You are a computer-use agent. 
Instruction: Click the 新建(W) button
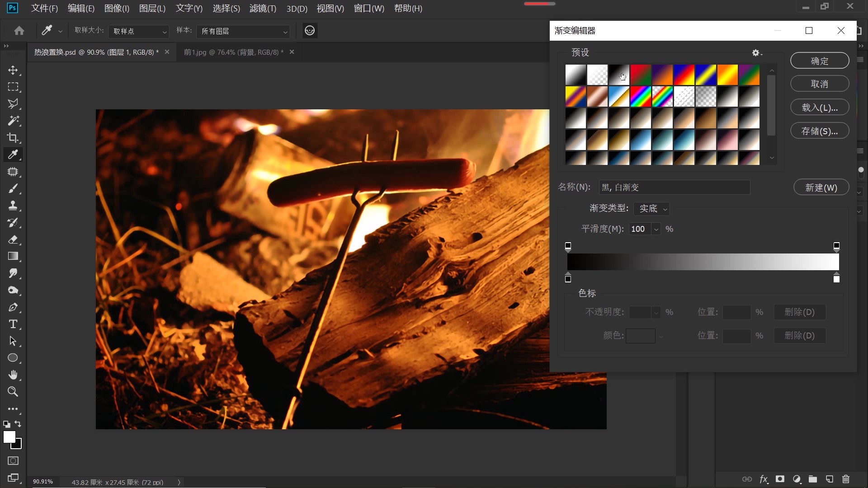[x=821, y=188]
